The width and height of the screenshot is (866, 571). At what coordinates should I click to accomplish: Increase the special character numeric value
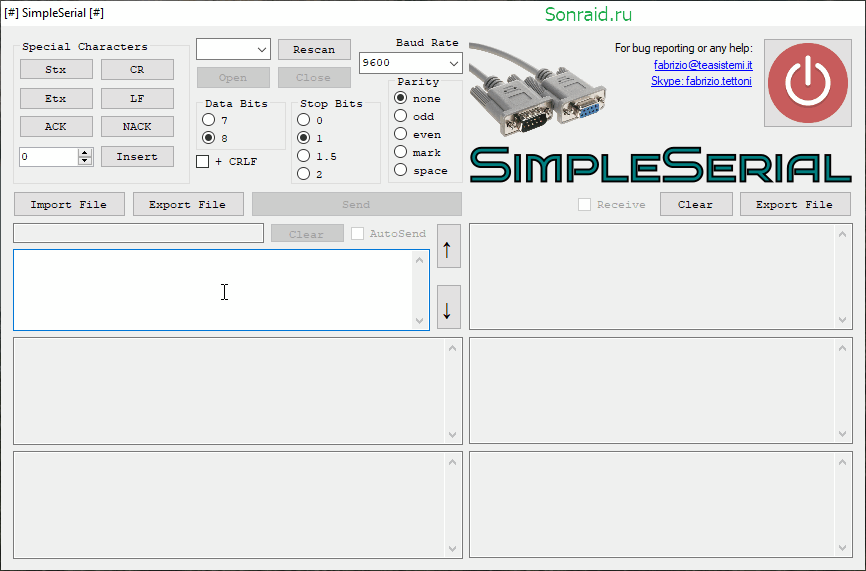[85, 152]
